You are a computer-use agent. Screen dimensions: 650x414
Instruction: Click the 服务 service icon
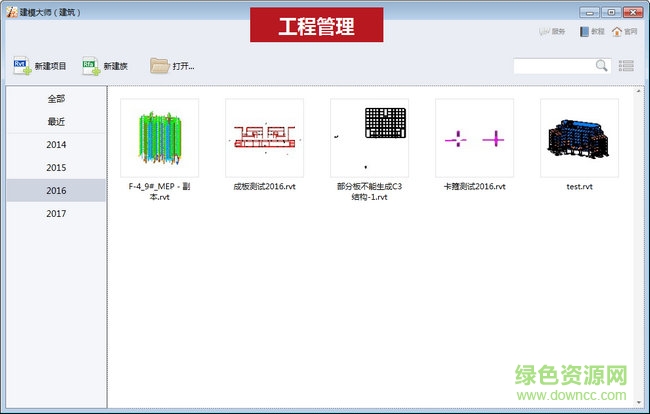[x=545, y=32]
